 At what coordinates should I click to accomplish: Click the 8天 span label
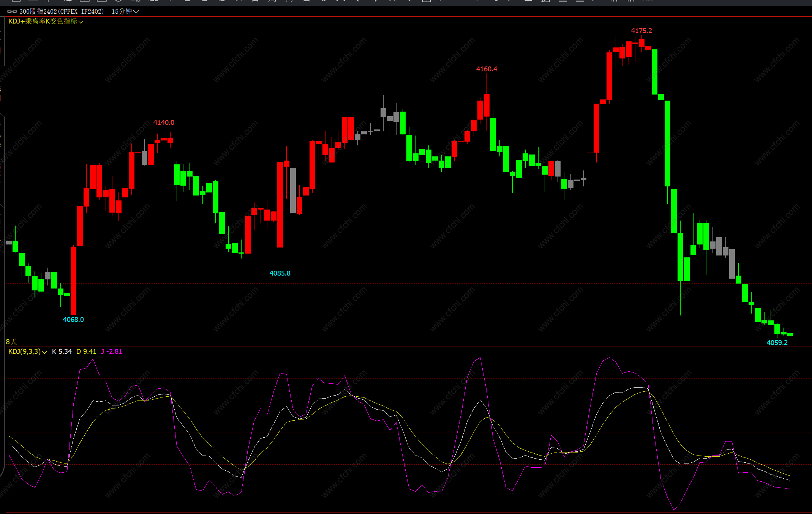coord(11,342)
